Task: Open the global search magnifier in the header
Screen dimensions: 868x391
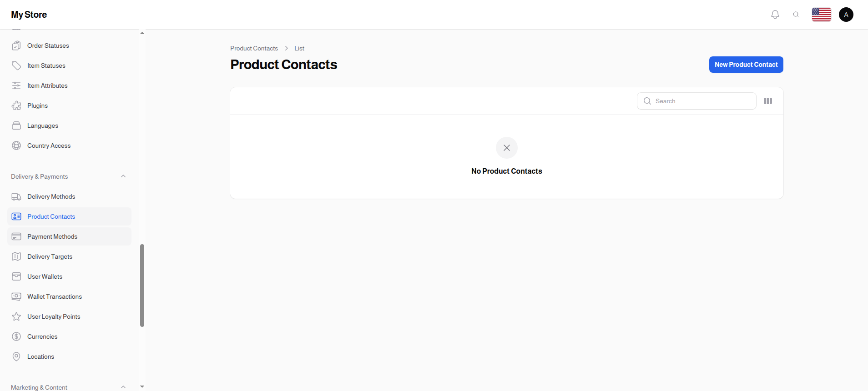Action: click(x=796, y=14)
